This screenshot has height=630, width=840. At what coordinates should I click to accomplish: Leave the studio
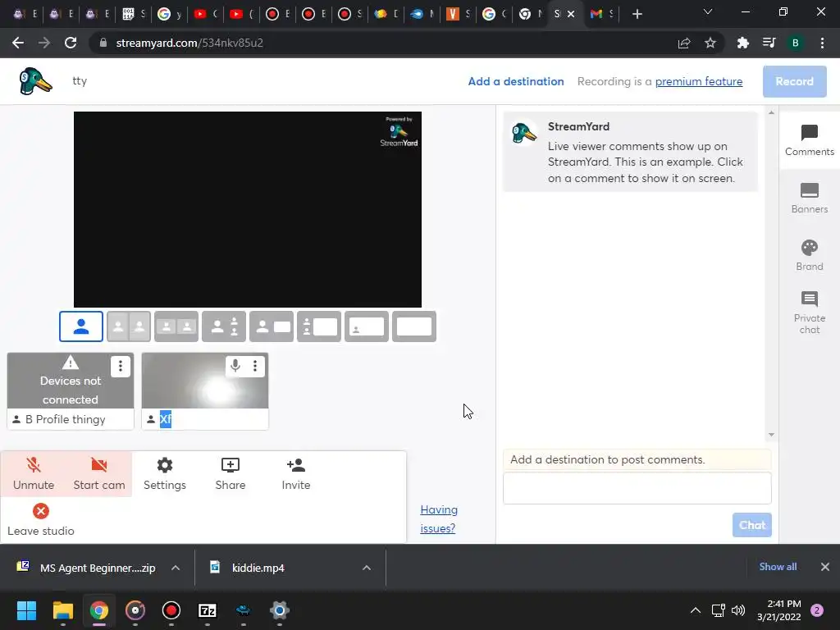tap(41, 519)
